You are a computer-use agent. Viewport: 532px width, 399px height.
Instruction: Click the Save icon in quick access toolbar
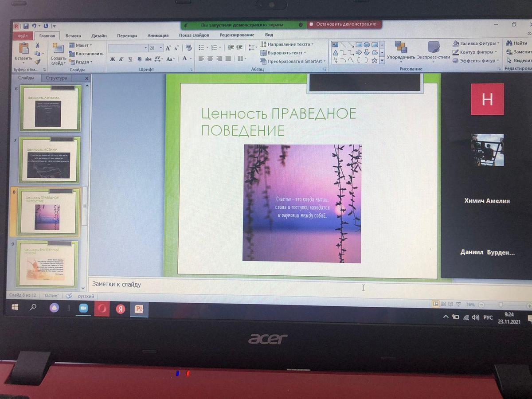point(26,26)
